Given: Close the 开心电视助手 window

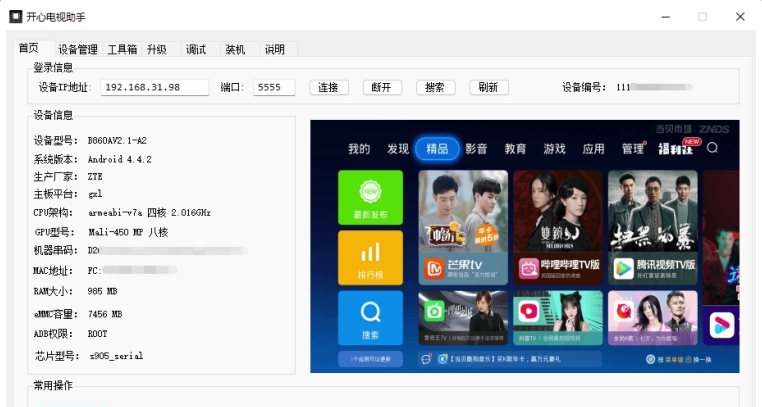Looking at the screenshot, I should (740, 17).
